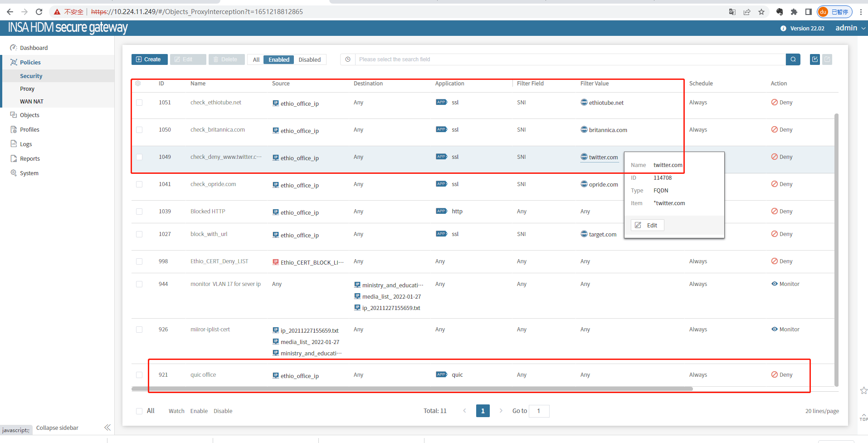This screenshot has width=868, height=443.
Task: Click the Go to page input field
Action: click(539, 411)
